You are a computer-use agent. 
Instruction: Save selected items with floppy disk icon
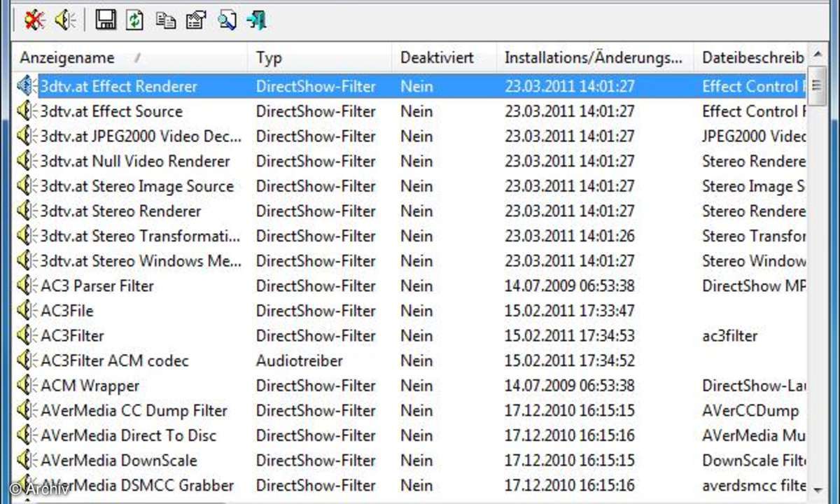point(106,20)
